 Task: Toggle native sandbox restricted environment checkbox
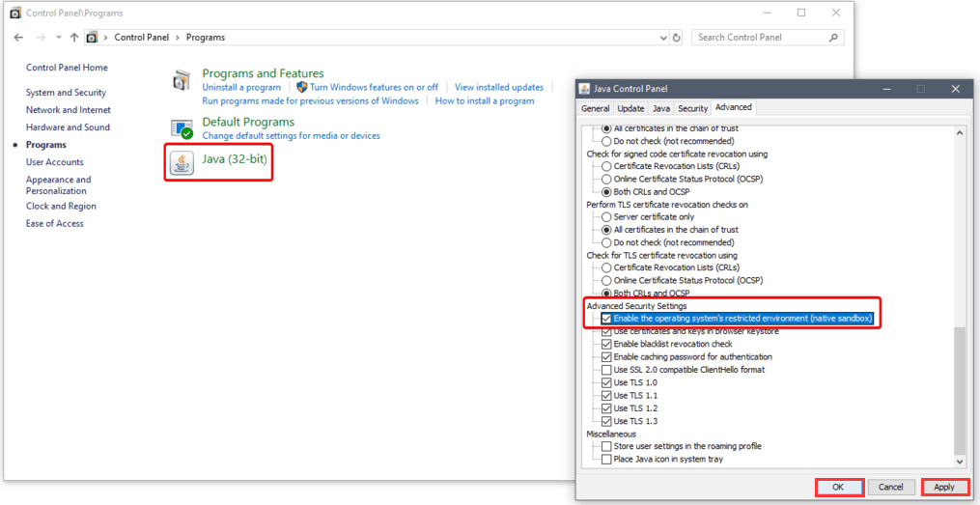coord(606,319)
